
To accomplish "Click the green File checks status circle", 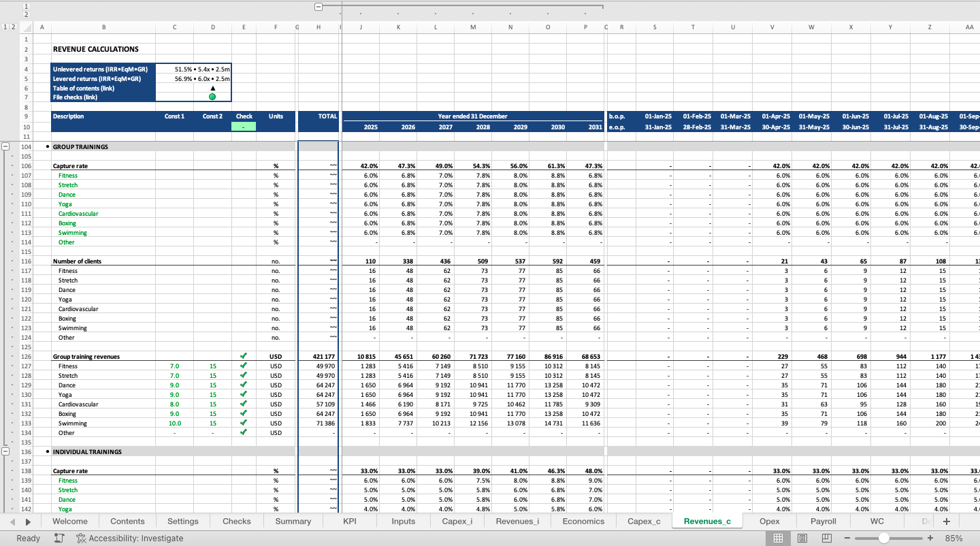I will 214,97.
